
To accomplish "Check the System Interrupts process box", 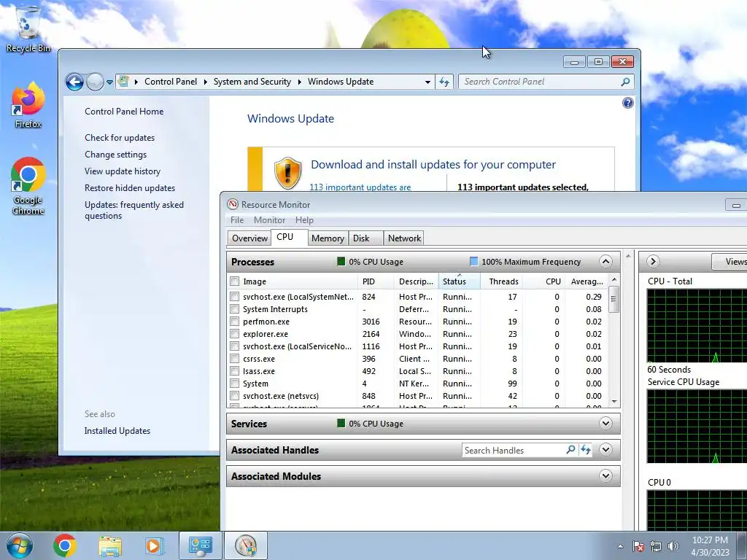I will click(234, 309).
